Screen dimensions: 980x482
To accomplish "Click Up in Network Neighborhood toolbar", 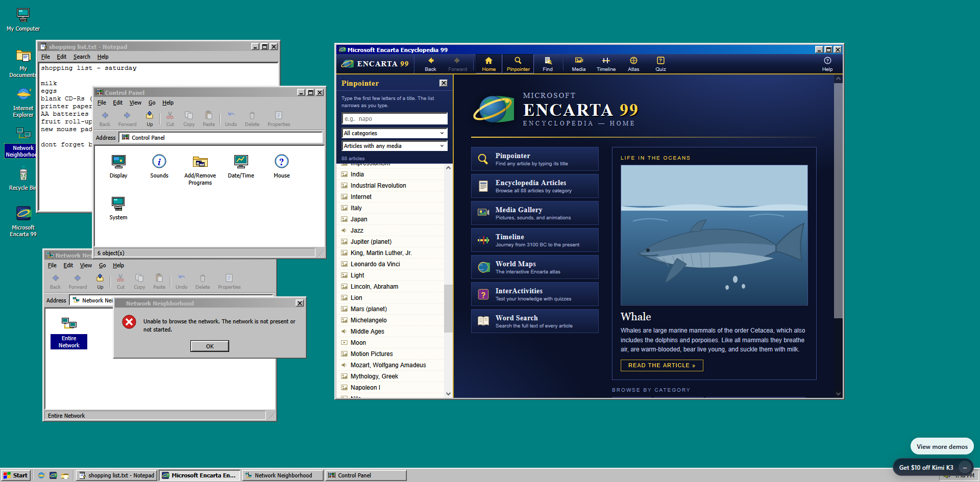I will [100, 282].
